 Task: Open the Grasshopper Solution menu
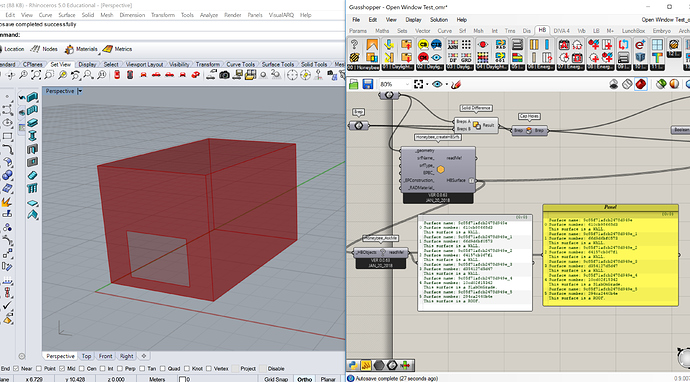(439, 20)
